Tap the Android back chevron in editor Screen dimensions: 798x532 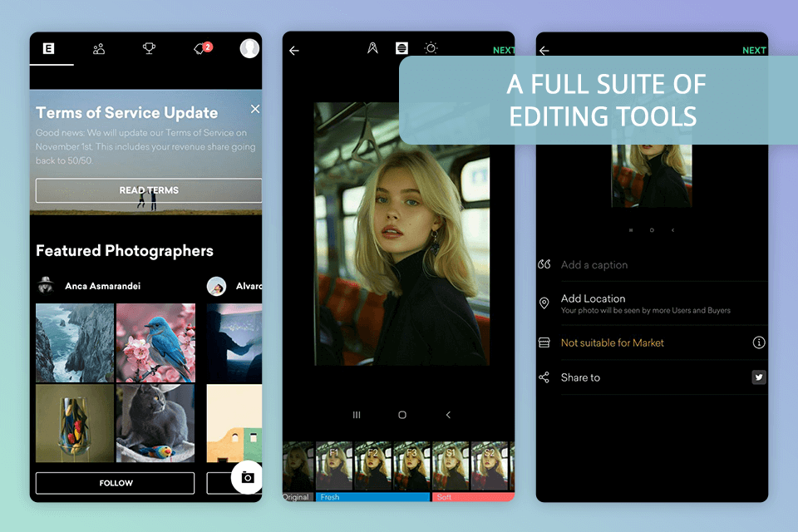[x=448, y=415]
